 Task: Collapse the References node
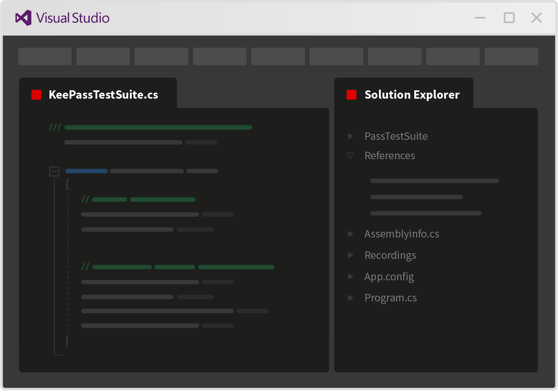(350, 155)
